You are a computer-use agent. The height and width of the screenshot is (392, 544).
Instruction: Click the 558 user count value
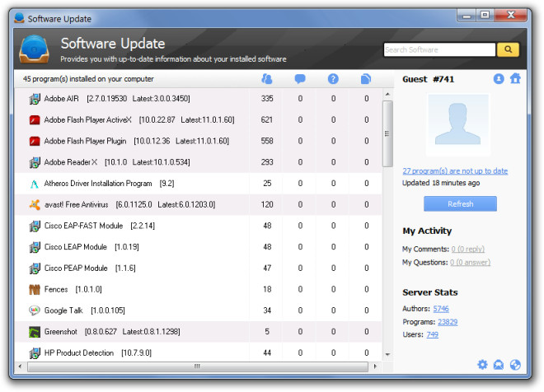click(x=267, y=141)
